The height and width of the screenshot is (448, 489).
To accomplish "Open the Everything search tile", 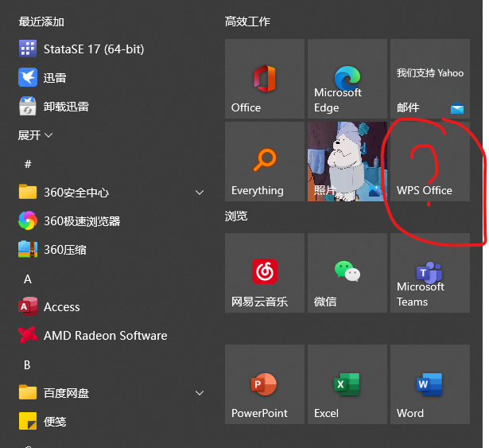I will click(x=265, y=162).
